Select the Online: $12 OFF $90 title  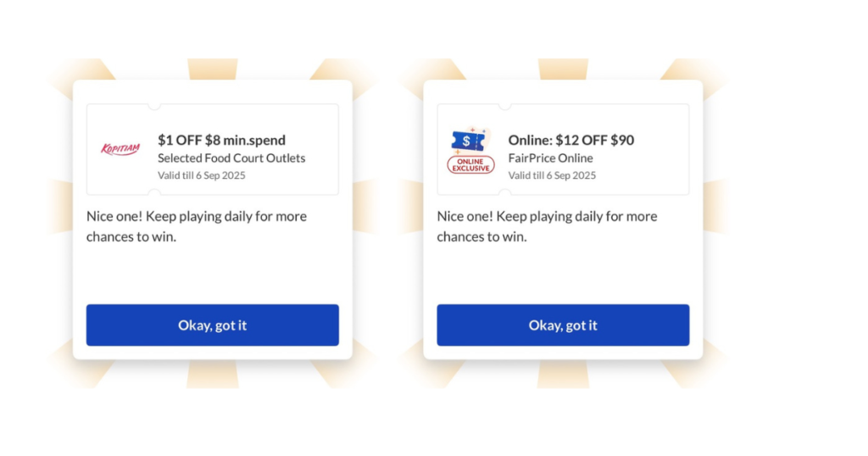click(570, 140)
